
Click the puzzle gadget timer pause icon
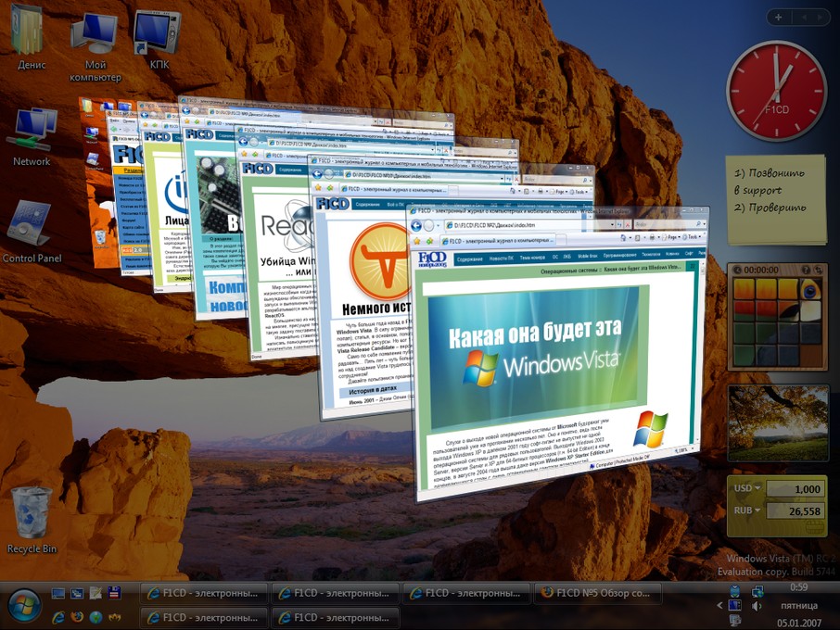click(738, 270)
